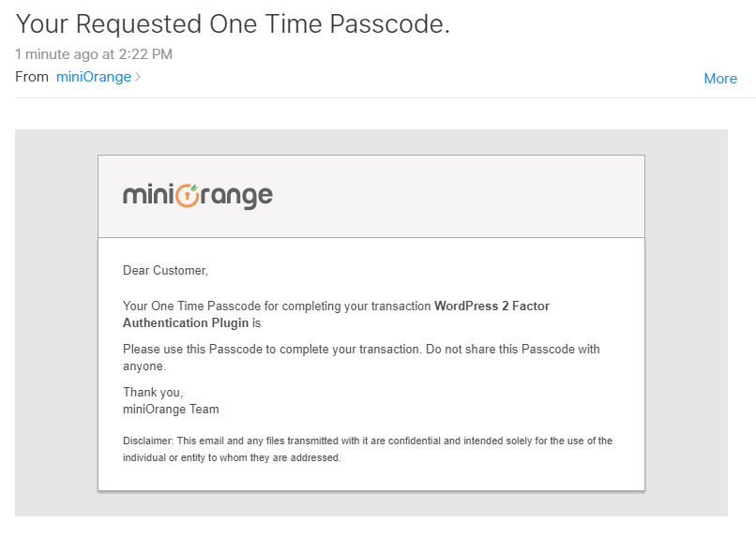Click the 'Dear Customer,' greeting
756x538 pixels.
coord(165,270)
